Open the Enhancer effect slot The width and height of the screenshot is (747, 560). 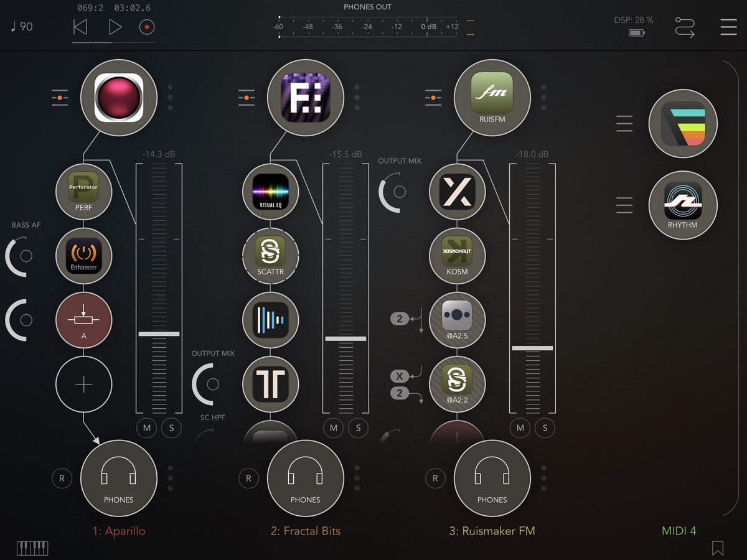84,256
